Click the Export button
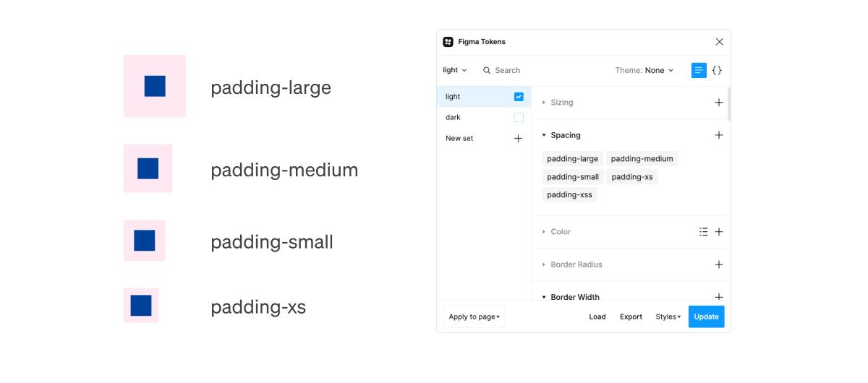 click(631, 317)
